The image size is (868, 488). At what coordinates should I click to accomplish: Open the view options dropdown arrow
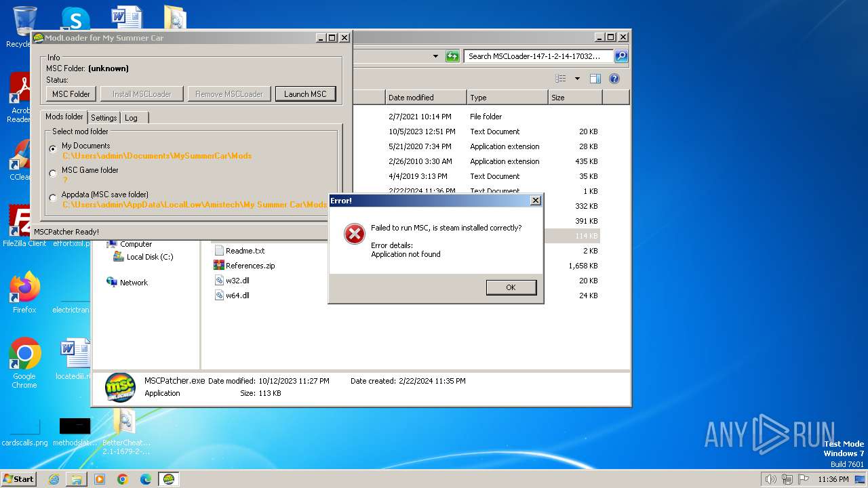(x=577, y=79)
